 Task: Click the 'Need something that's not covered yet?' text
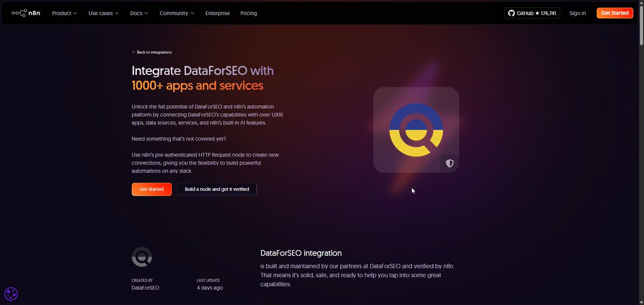[179, 139]
